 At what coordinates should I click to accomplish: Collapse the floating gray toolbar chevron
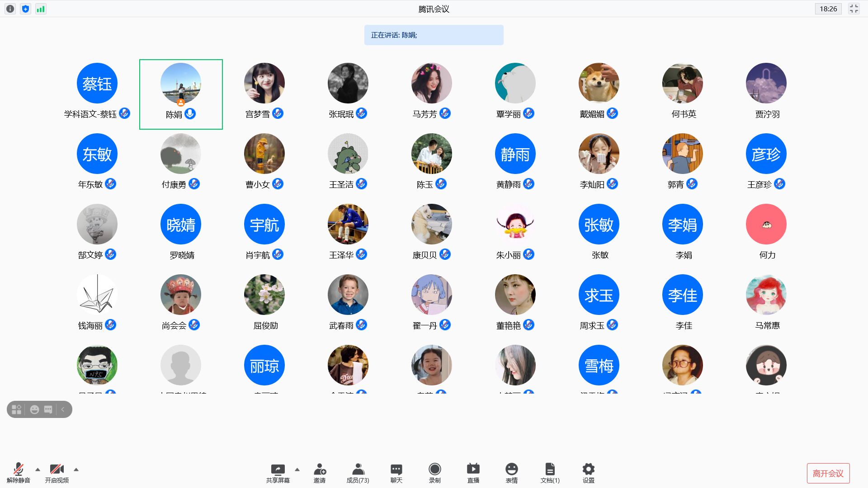[x=63, y=409]
